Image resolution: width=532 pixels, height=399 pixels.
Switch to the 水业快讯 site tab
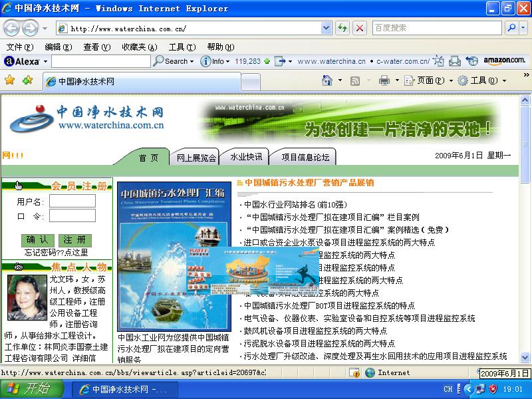246,157
